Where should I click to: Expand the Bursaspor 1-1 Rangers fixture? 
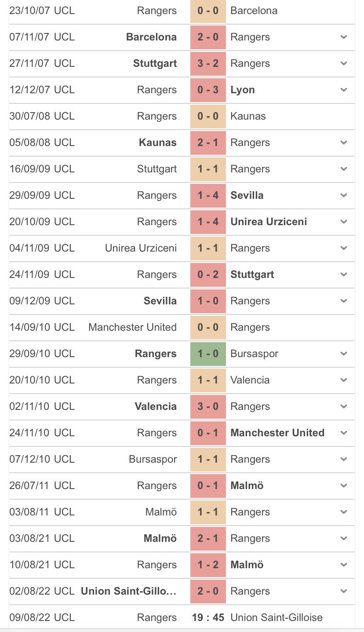pyautogui.click(x=343, y=460)
